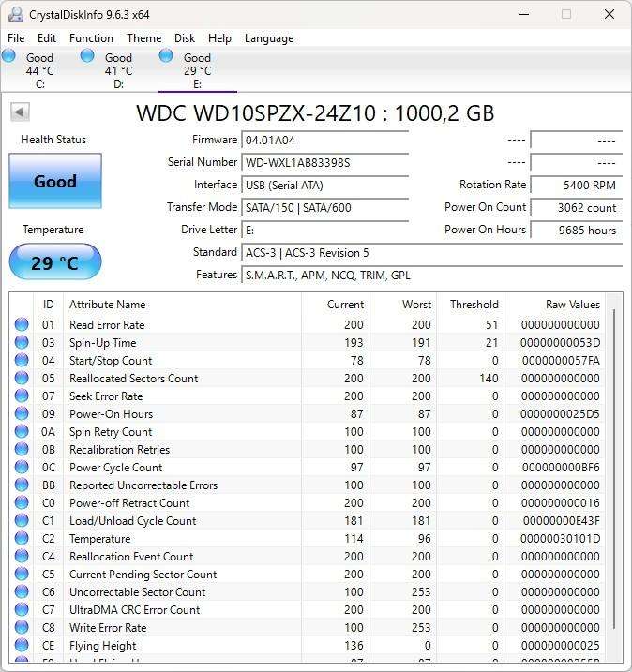
Task: Click the Firmware field 04.01A04
Action: coord(325,141)
